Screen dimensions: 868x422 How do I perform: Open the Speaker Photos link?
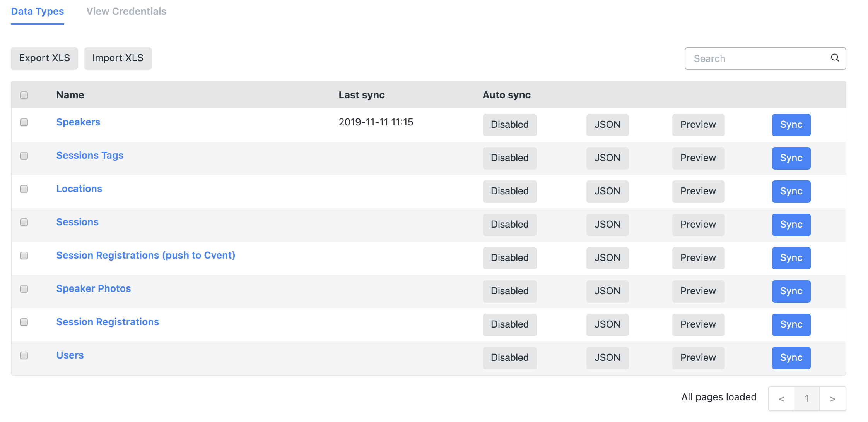click(x=94, y=289)
